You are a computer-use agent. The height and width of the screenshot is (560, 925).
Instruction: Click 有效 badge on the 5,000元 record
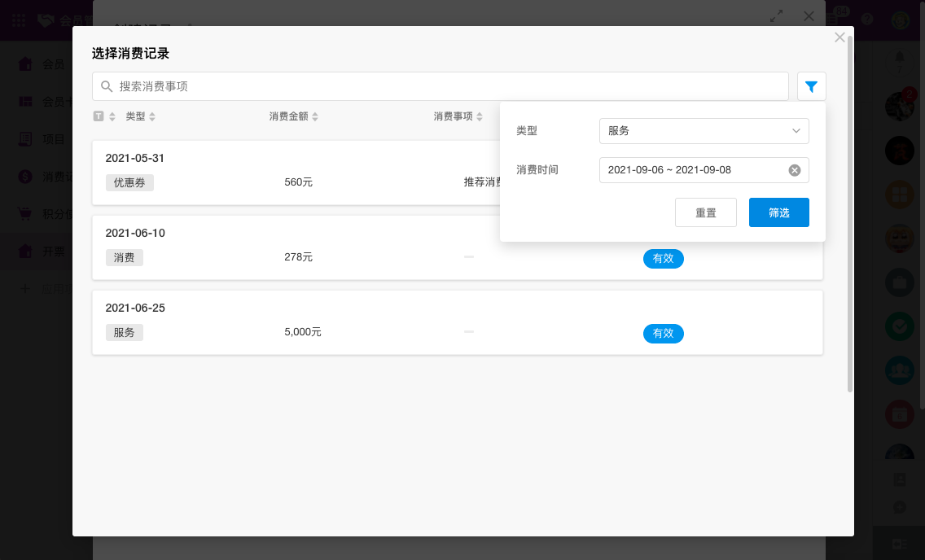coord(663,333)
